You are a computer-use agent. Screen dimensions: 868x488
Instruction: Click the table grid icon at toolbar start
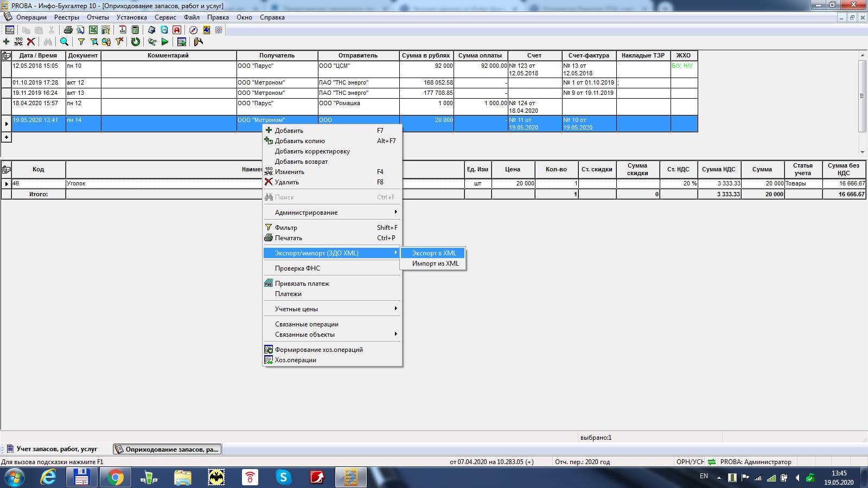(x=9, y=30)
